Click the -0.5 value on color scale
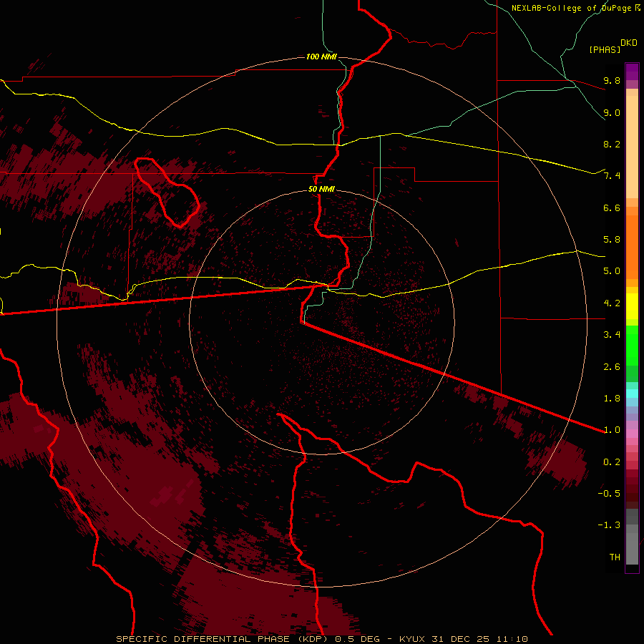 click(x=609, y=494)
